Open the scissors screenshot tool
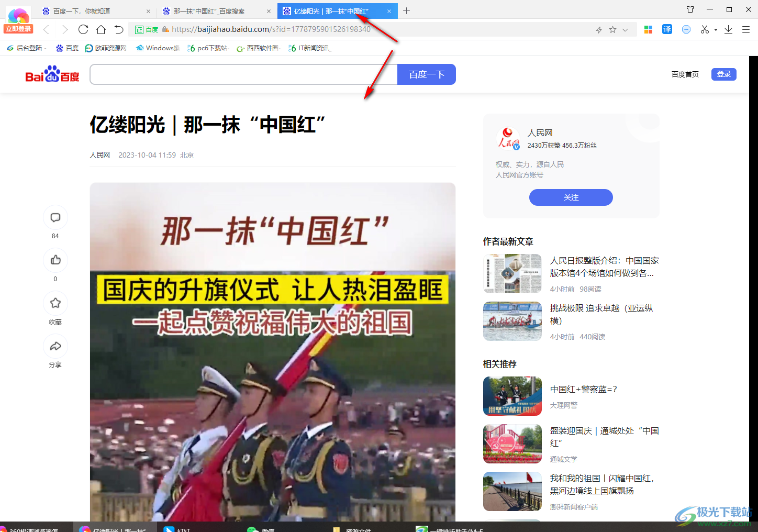 coord(705,29)
